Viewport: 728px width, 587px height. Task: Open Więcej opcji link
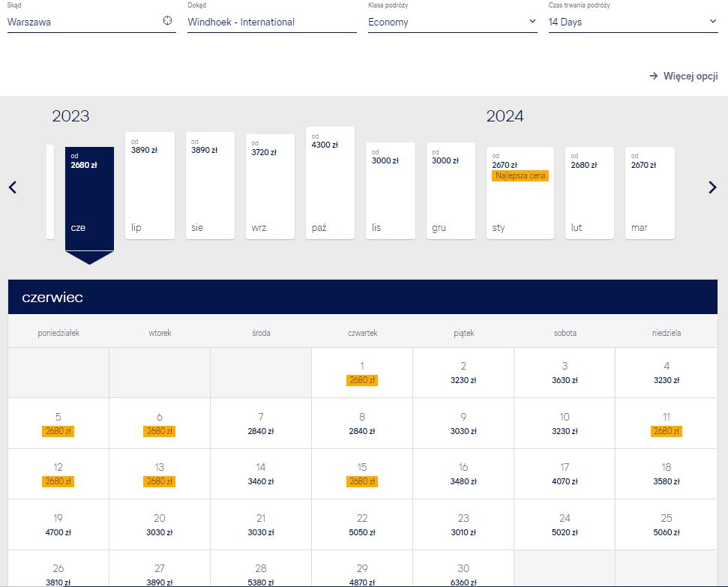pos(684,76)
